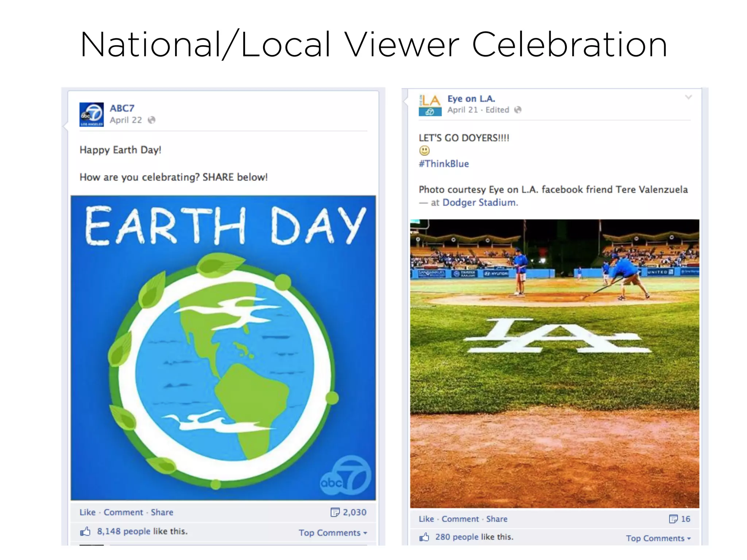This screenshot has height=560, width=747.
Task: Open post options chevron on Eye on L.A. post
Action: coord(688,97)
